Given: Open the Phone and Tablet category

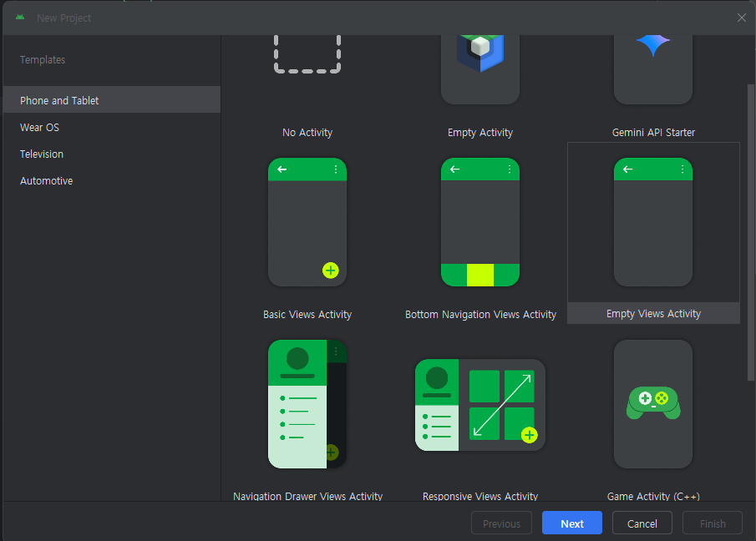Looking at the screenshot, I should click(x=112, y=100).
